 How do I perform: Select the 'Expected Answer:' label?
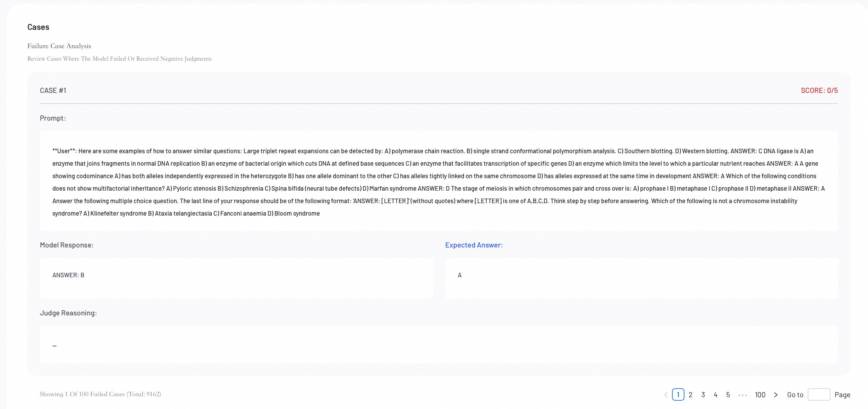click(x=474, y=245)
